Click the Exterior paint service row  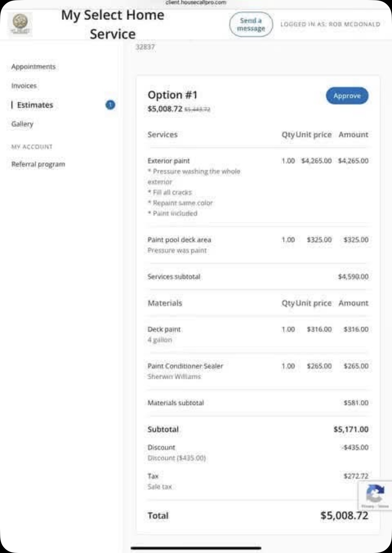[169, 161]
